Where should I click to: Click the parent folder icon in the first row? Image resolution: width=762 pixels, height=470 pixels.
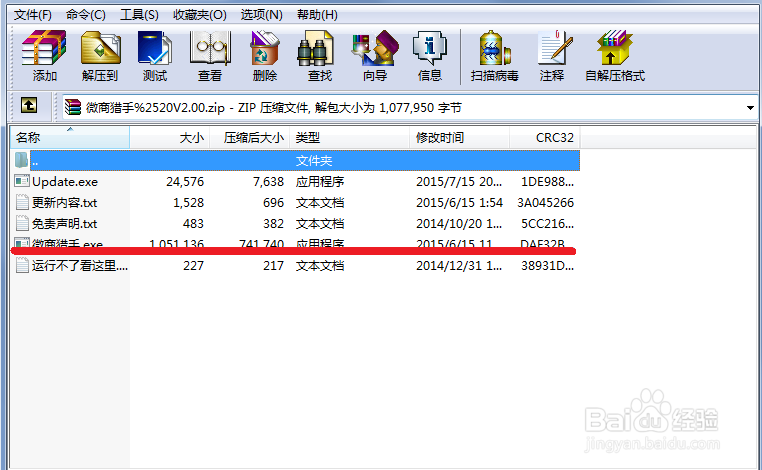tap(21, 160)
